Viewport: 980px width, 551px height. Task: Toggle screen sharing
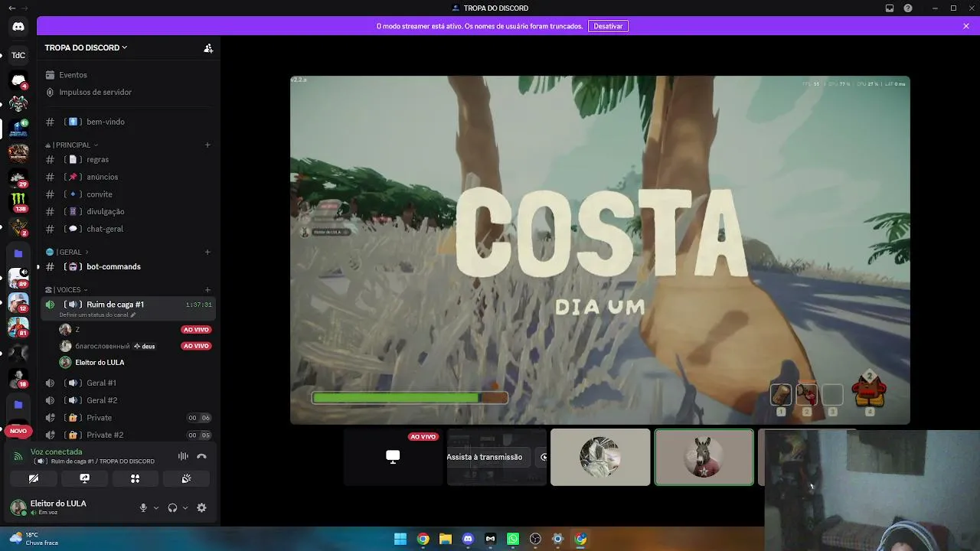[85, 478]
